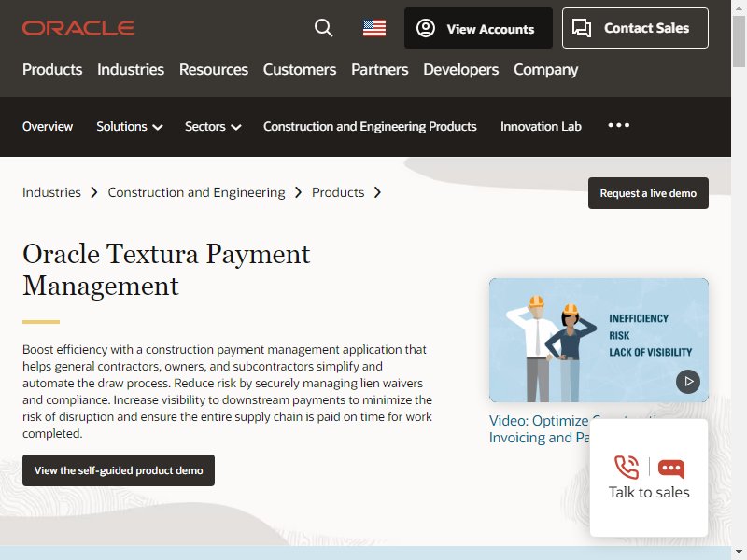This screenshot has width=747, height=560.
Task: Open the Innovation Lab link
Action: (541, 126)
